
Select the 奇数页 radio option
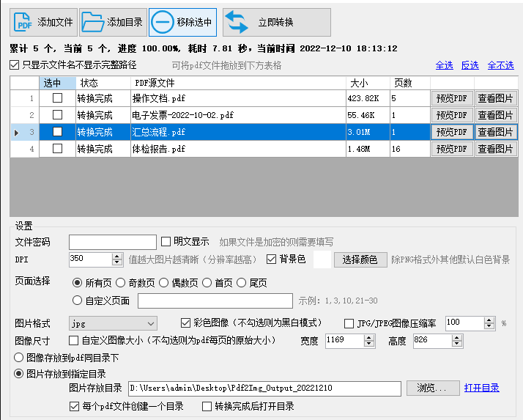click(120, 283)
